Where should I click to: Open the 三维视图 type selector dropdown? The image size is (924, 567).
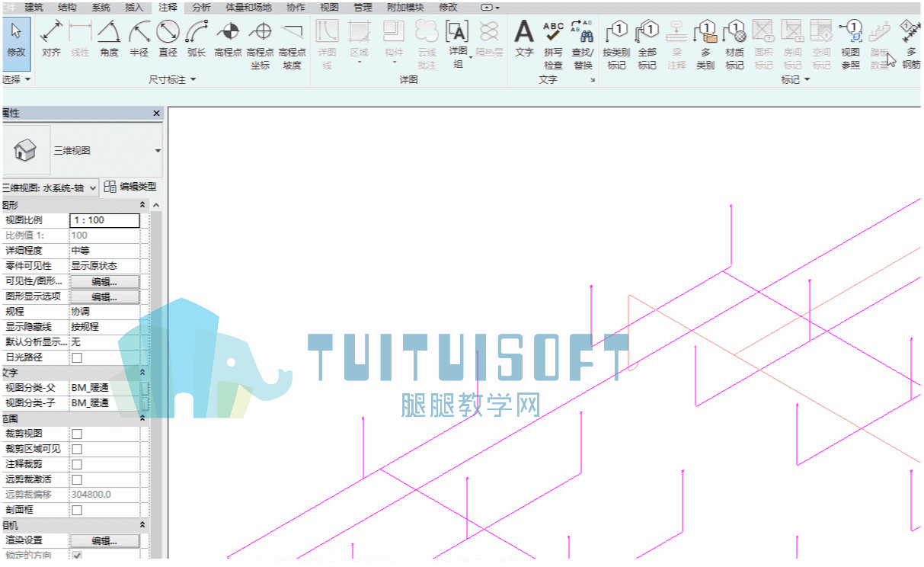point(158,151)
